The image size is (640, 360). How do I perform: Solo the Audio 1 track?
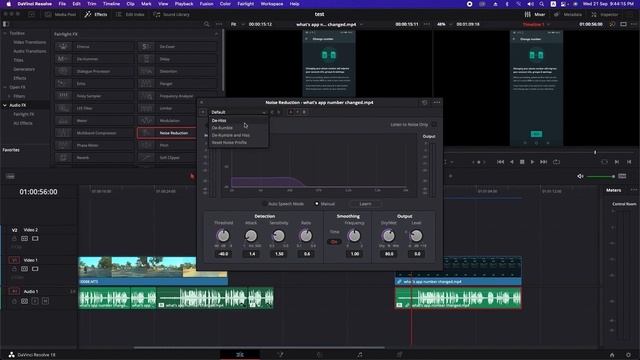click(35, 301)
